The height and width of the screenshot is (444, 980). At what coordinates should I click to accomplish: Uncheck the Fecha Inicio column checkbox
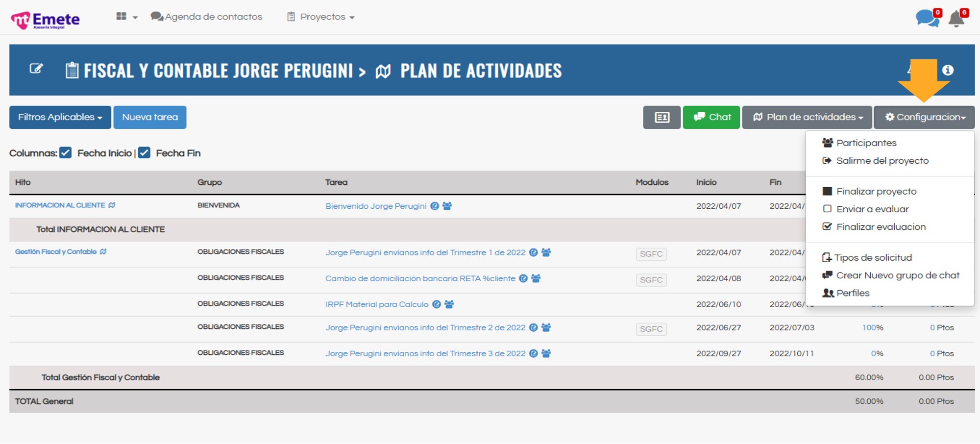(66, 153)
